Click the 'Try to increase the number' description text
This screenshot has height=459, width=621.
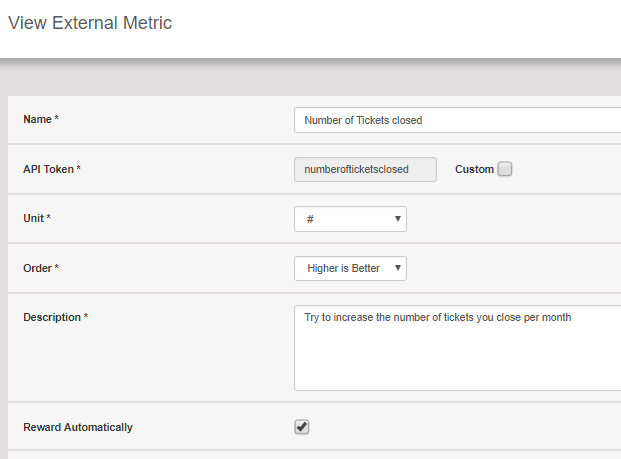(x=437, y=317)
